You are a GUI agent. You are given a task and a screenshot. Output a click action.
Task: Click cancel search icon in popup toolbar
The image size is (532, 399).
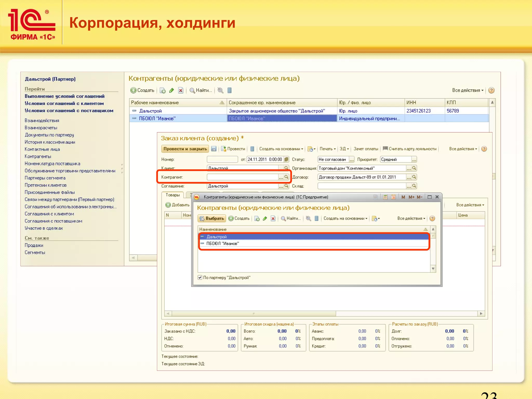(x=308, y=218)
